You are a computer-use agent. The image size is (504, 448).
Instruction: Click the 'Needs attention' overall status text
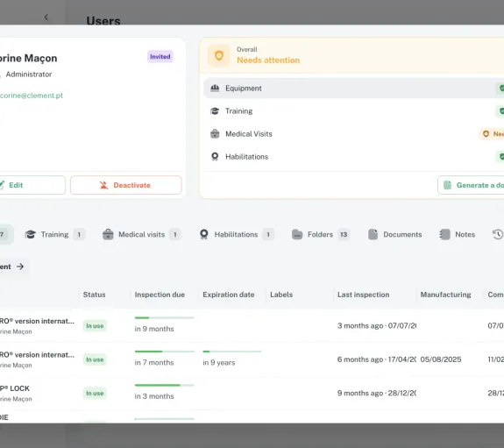coord(268,60)
